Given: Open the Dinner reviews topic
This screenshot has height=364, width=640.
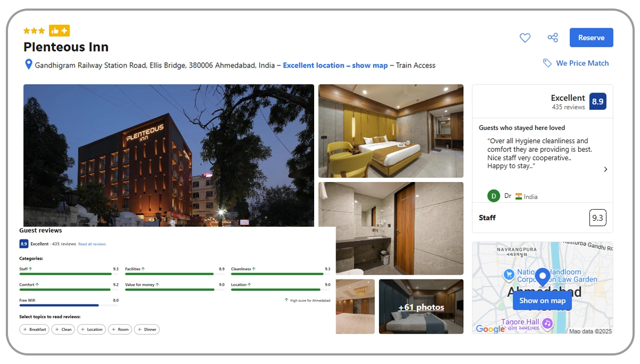Looking at the screenshot, I should click(x=147, y=329).
